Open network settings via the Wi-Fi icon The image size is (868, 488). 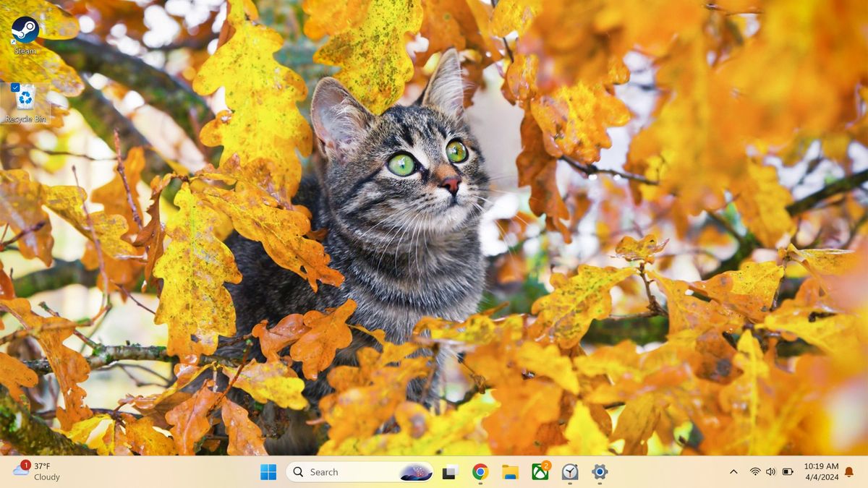pos(754,472)
